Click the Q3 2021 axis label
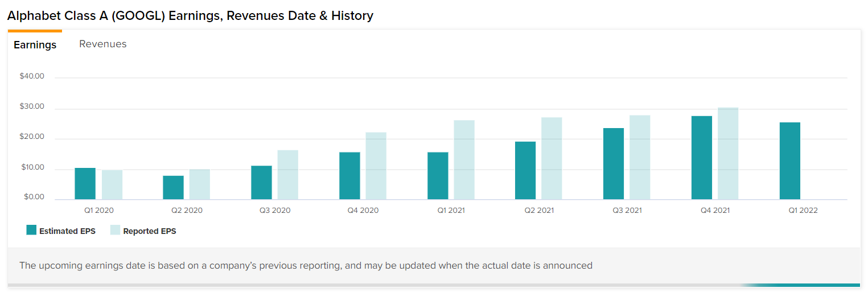This screenshot has width=868, height=292. (627, 210)
